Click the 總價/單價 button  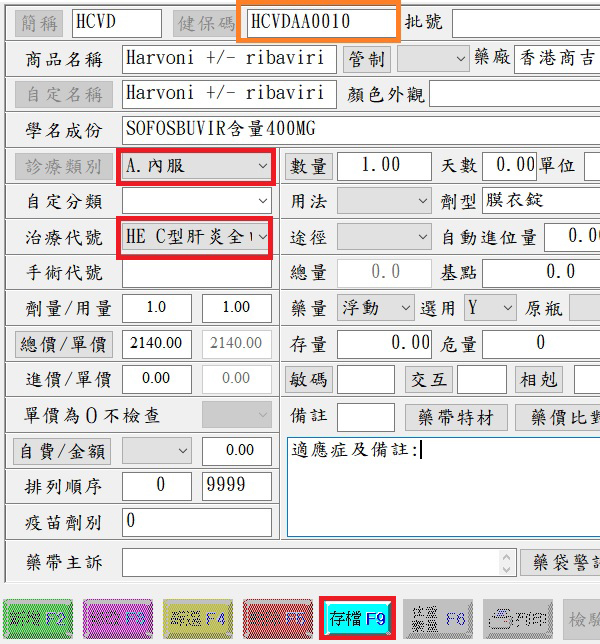[x=65, y=344]
